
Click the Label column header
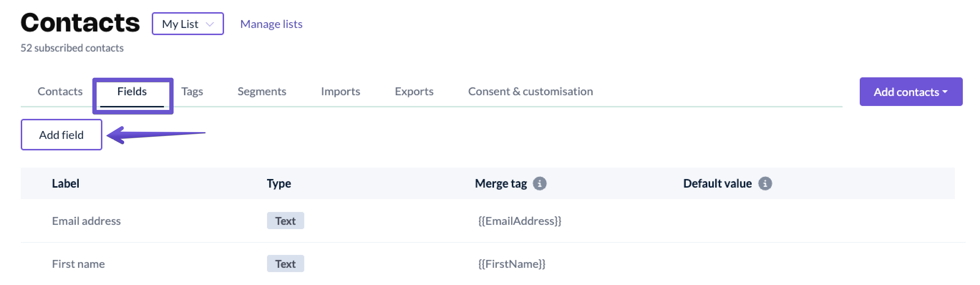pos(66,183)
